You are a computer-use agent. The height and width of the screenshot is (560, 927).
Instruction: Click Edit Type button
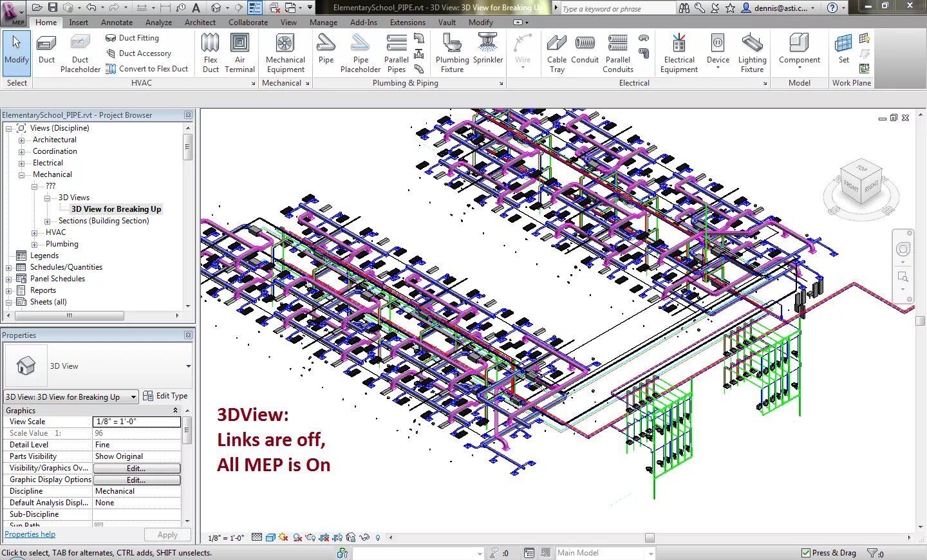[x=165, y=396]
